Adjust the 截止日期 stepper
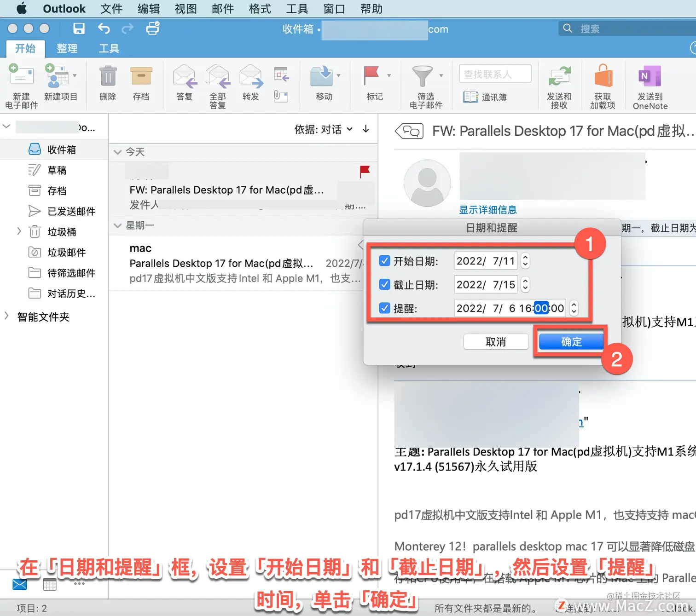 (525, 284)
